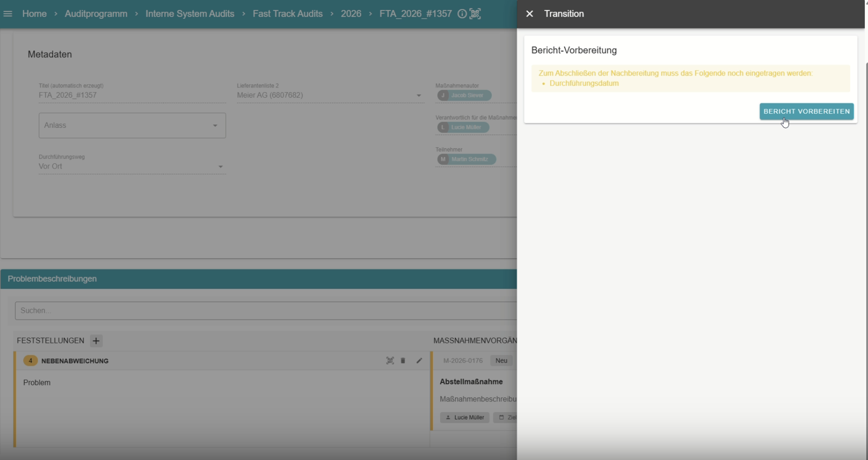Go to 2026 breadcrumb
The height and width of the screenshot is (460, 868).
[351, 14]
